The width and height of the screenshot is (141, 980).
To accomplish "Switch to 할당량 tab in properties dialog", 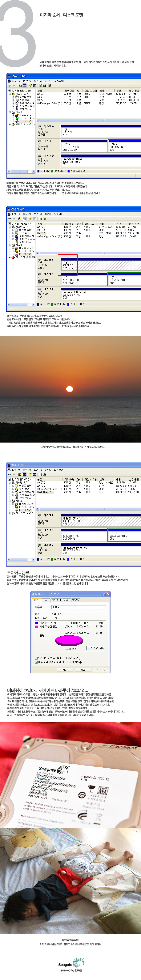I will point(76,600).
